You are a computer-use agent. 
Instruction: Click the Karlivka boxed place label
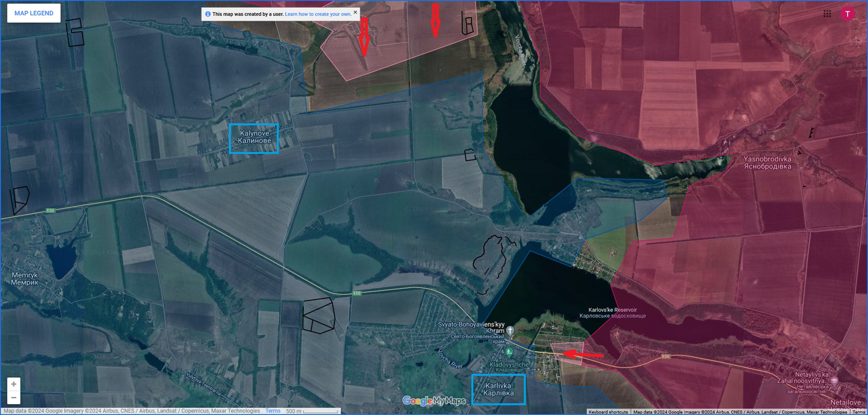(498, 389)
